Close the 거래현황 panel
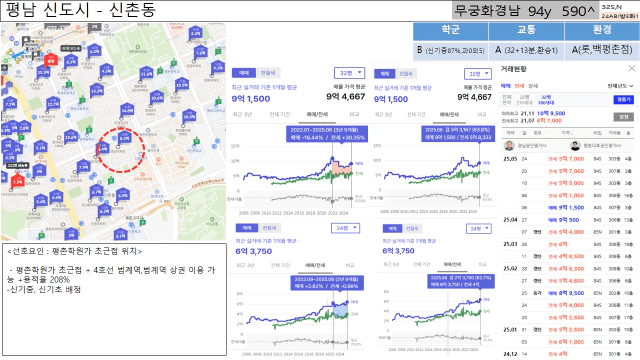The width and height of the screenshot is (640, 360). click(x=631, y=69)
